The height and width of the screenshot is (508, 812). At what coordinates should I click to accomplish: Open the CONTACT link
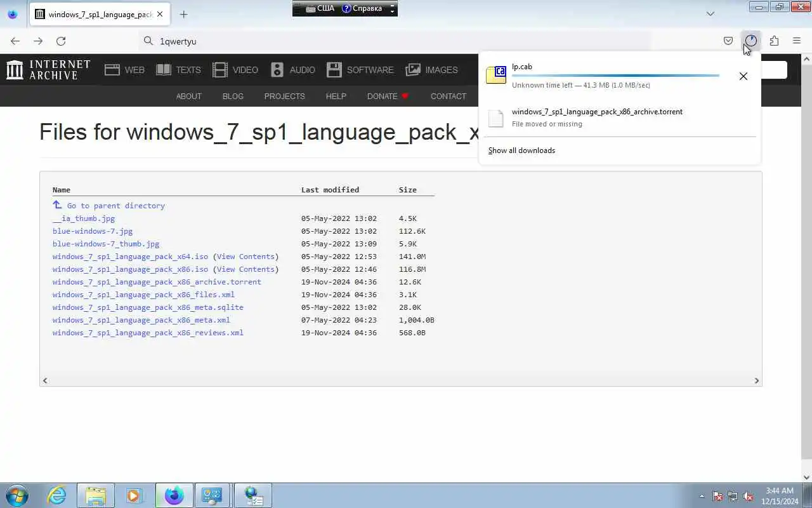tap(448, 97)
